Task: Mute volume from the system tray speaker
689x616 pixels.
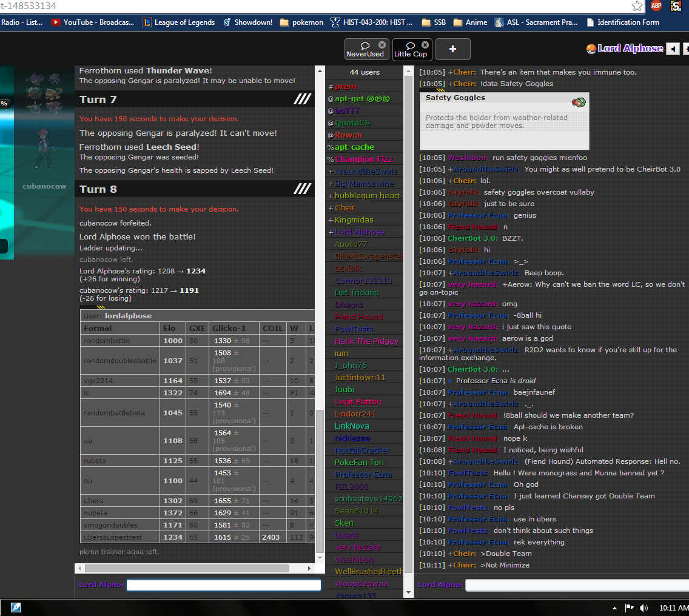Action: (644, 608)
